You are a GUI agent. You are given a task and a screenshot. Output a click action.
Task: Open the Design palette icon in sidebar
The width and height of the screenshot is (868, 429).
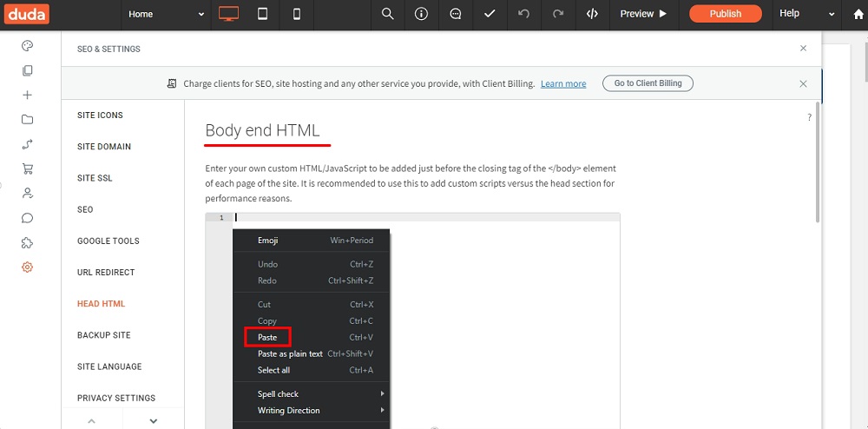click(27, 46)
